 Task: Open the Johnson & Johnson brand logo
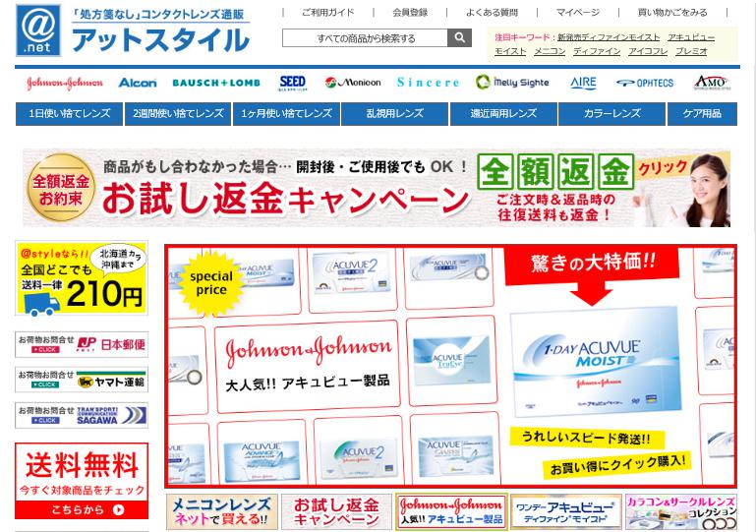click(x=65, y=83)
